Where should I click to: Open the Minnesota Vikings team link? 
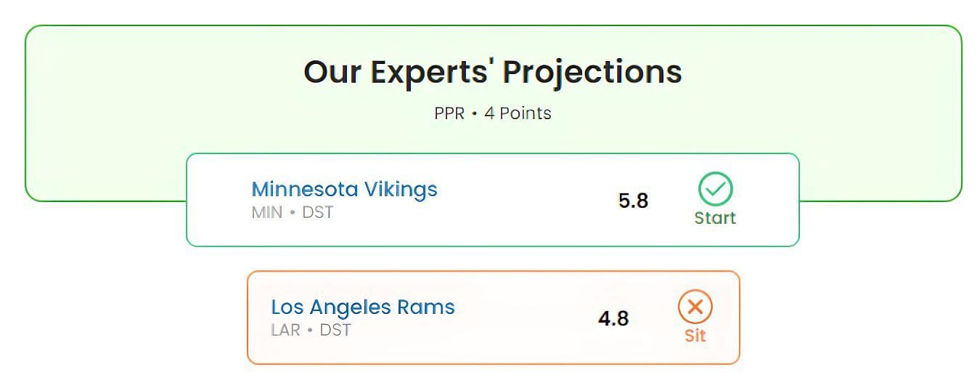[344, 189]
